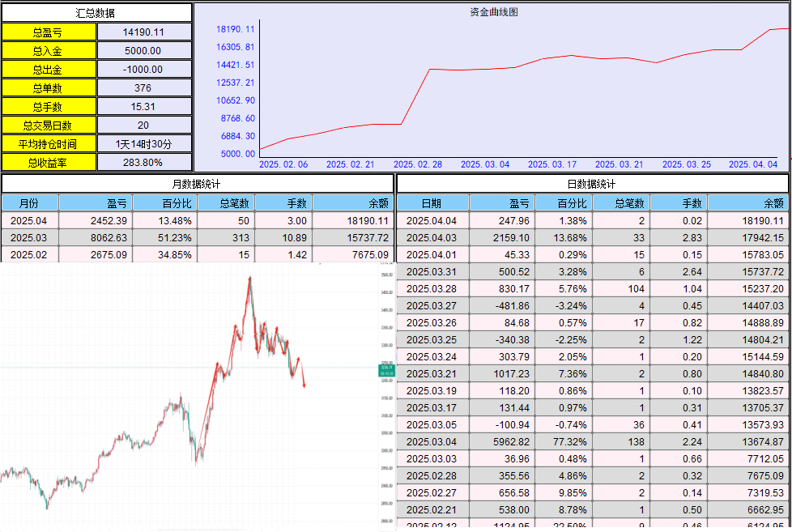
Task: Click the 平均持仓时间 yellow label
Action: coord(49,143)
